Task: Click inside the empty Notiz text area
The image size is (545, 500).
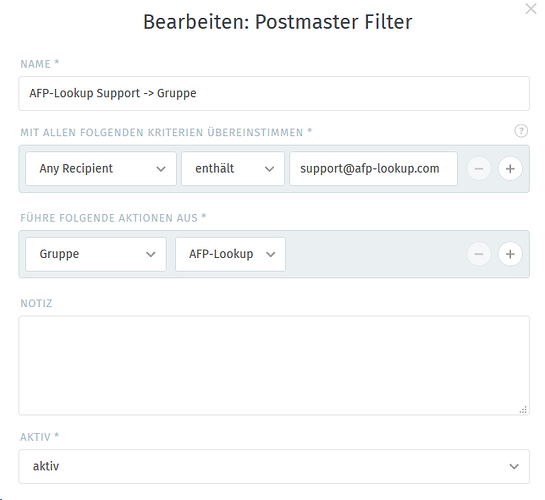Action: click(274, 366)
